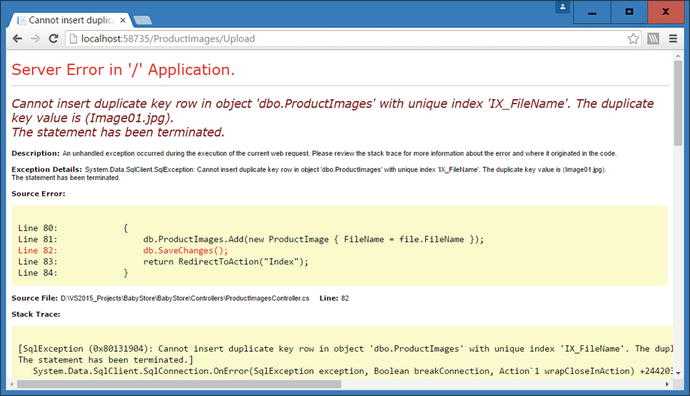690x396 pixels.
Task: Click the 'Server Error in '/' Application.' heading
Action: 123,70
